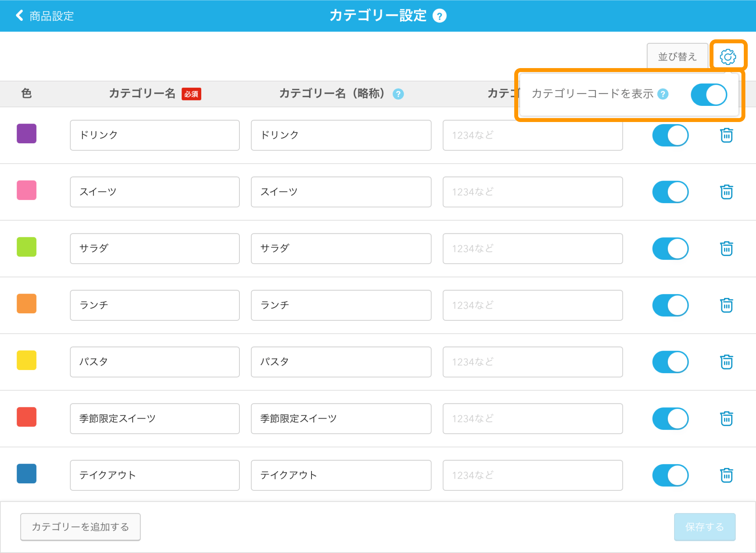Focus category code field in ランチ row
Image resolution: width=756 pixels, height=553 pixels.
533,305
